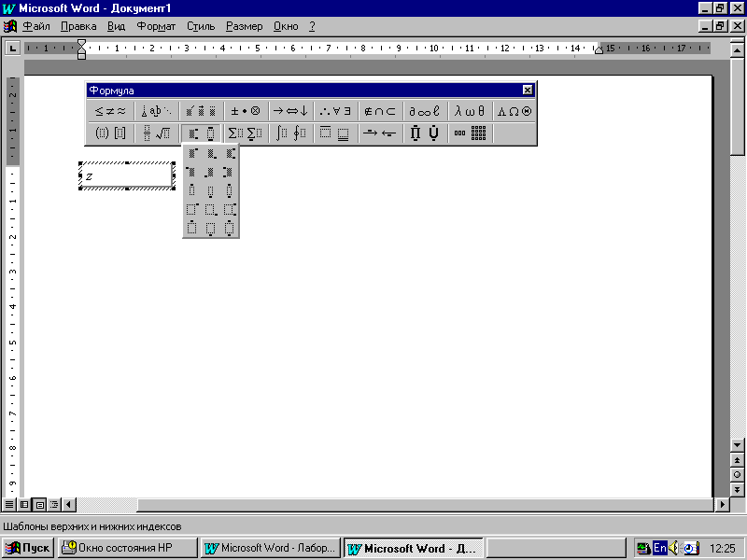Close the subscript and superscript templates palette button
The width and height of the screenshot is (747, 560).
(201, 133)
